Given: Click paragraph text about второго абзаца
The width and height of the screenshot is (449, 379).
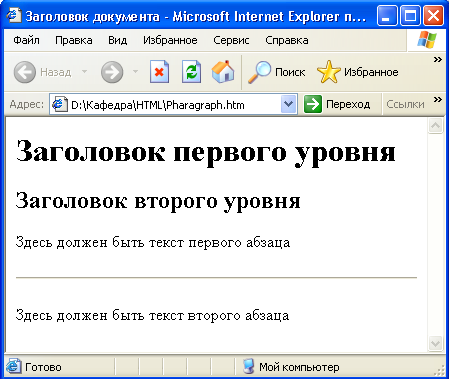Looking at the screenshot, I should coord(152,315).
